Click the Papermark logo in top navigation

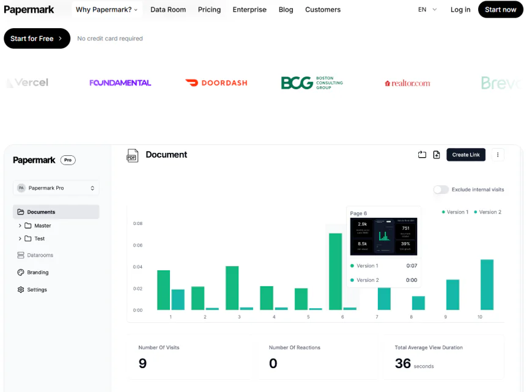(29, 10)
